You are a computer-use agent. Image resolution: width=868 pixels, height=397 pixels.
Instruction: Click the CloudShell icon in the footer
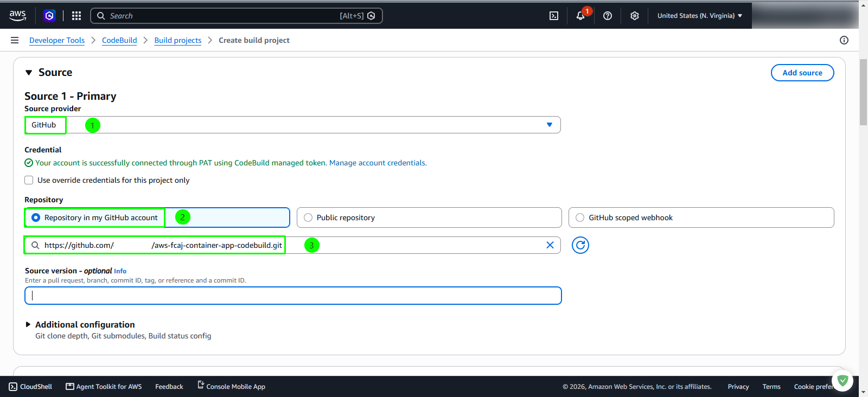point(13,387)
